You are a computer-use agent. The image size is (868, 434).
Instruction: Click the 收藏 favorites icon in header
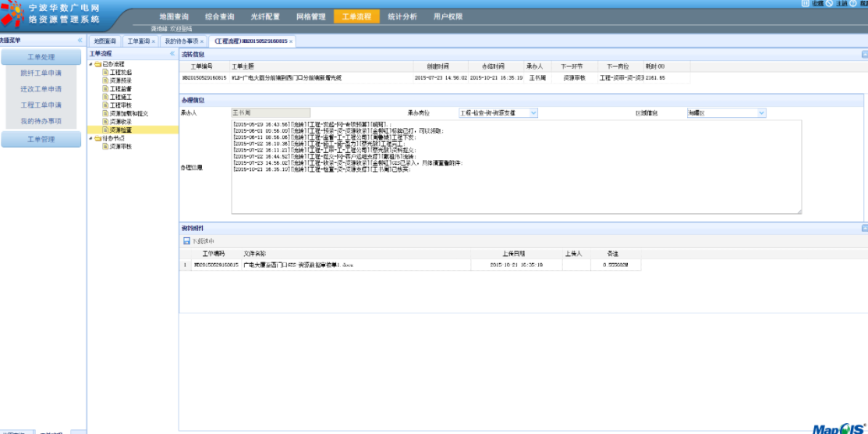806,4
